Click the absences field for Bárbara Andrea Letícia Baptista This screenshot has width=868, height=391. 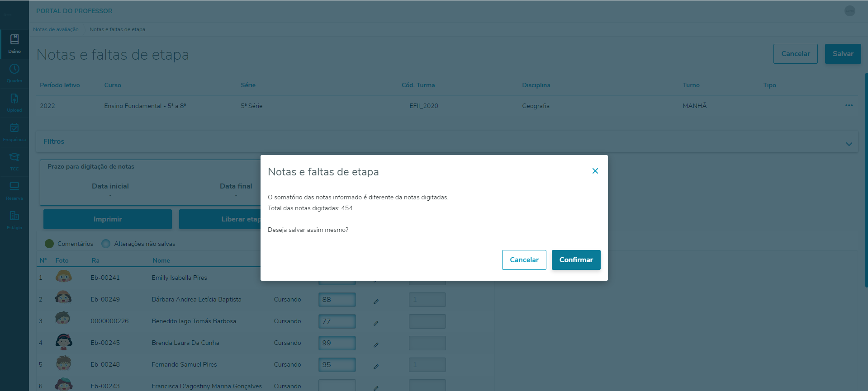click(x=427, y=300)
